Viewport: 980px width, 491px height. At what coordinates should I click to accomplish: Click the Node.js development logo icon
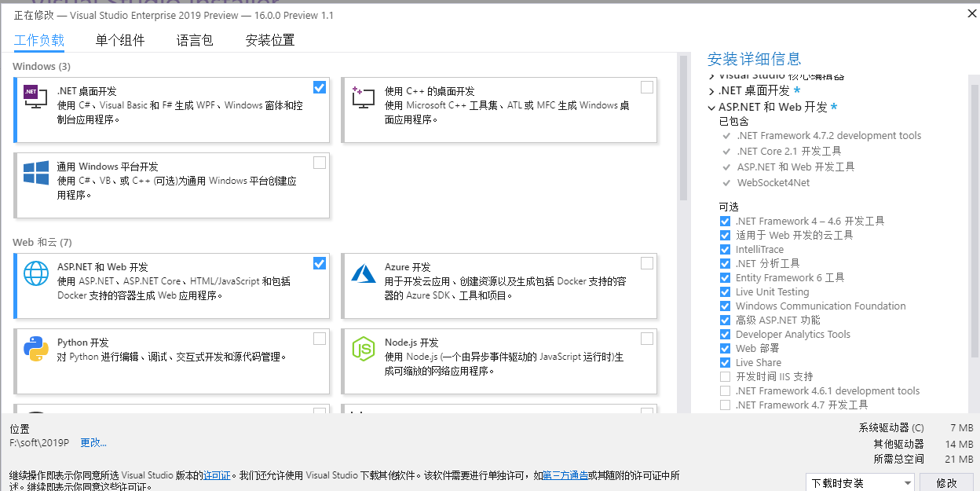364,349
